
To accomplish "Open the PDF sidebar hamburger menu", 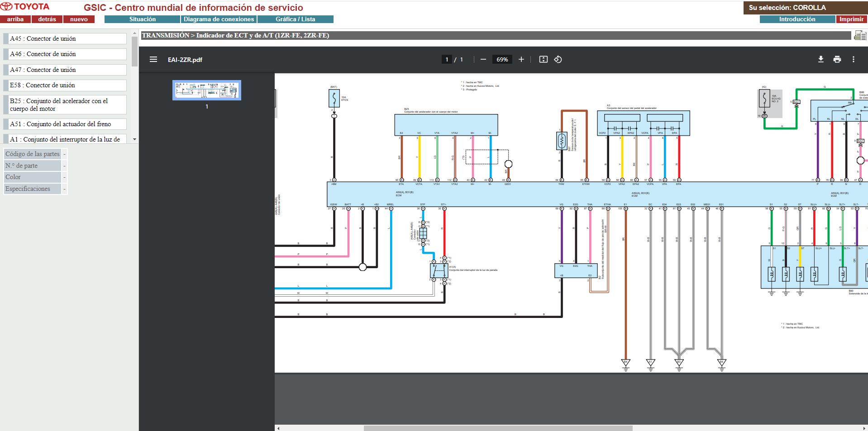I will point(153,59).
